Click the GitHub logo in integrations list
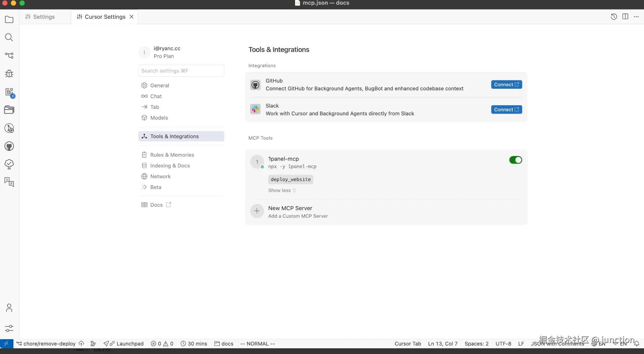This screenshot has height=354, width=644. click(x=256, y=85)
